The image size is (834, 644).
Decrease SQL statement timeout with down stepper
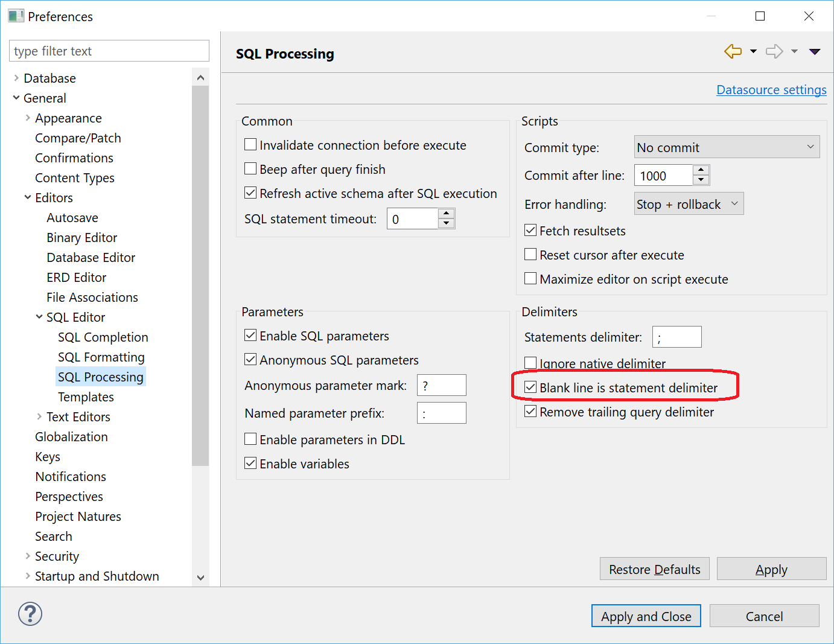click(x=446, y=223)
